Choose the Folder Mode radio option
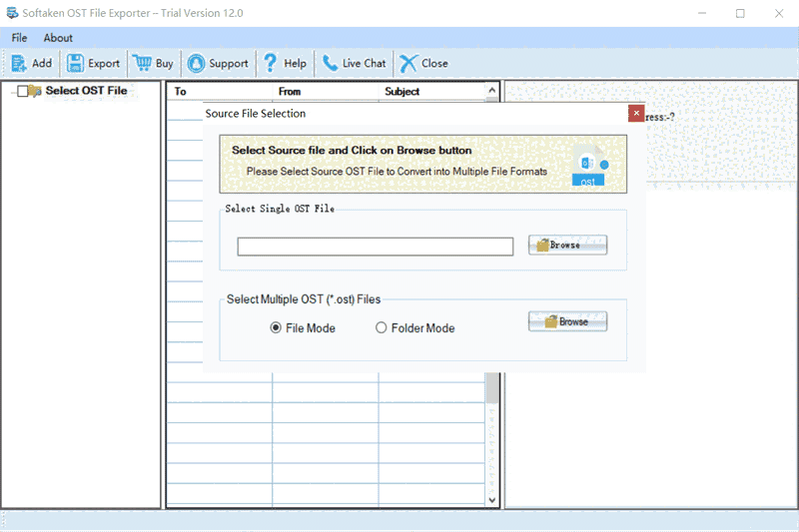 pyautogui.click(x=381, y=327)
